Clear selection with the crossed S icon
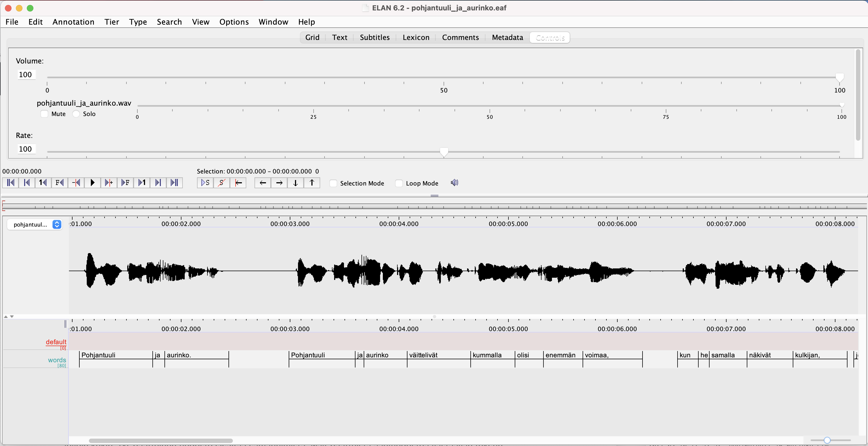 (221, 183)
